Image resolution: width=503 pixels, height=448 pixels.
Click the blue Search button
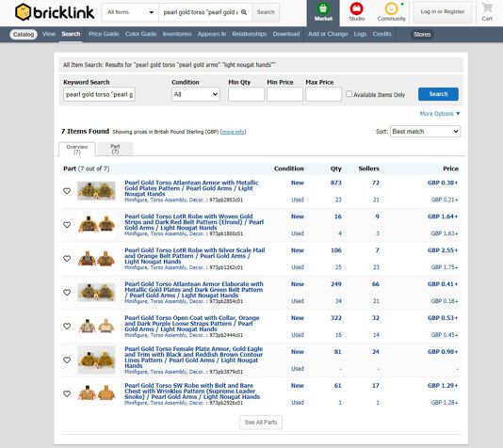438,94
